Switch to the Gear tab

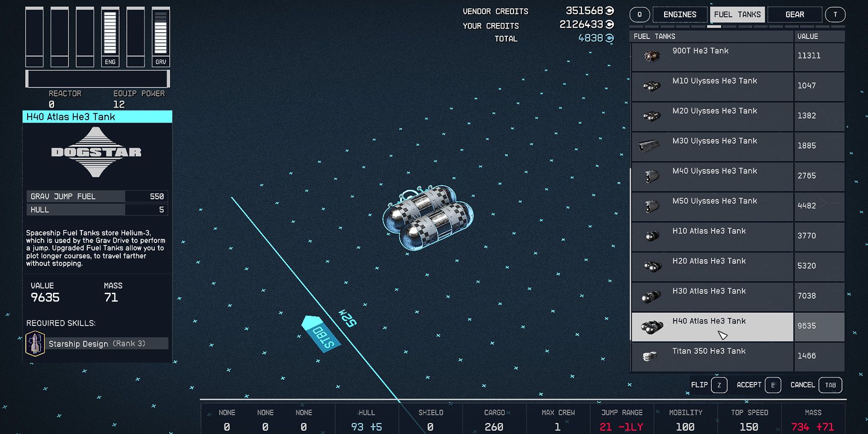(795, 14)
